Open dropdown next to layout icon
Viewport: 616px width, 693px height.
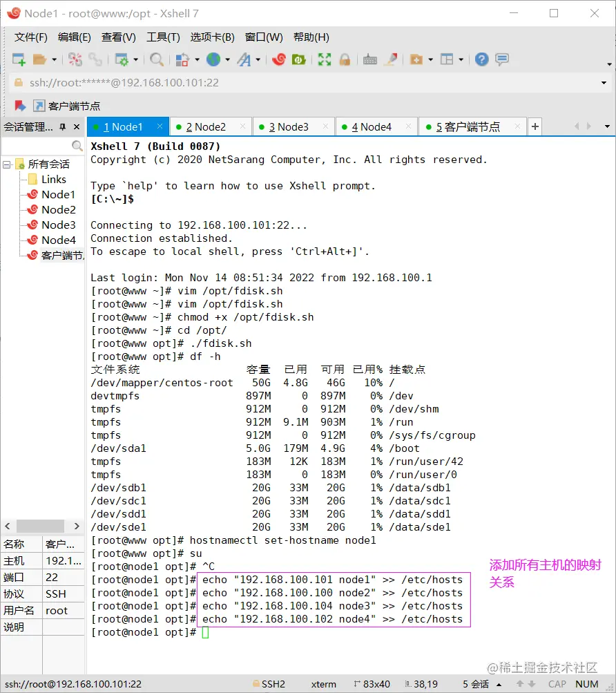(x=461, y=59)
